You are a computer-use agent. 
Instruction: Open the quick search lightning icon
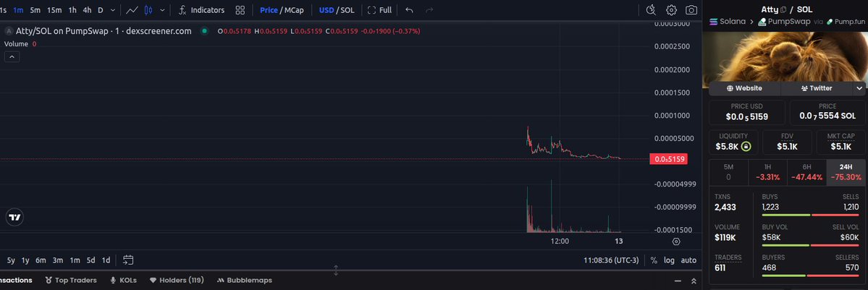(x=651, y=10)
